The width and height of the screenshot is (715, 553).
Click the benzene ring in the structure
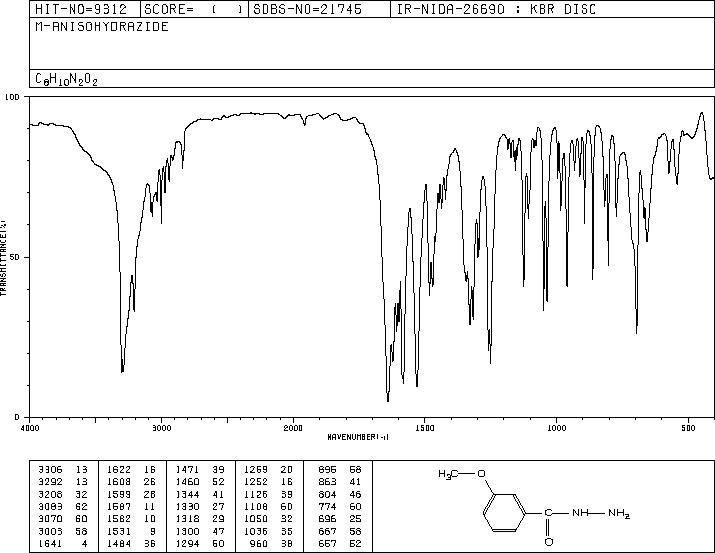(505, 513)
